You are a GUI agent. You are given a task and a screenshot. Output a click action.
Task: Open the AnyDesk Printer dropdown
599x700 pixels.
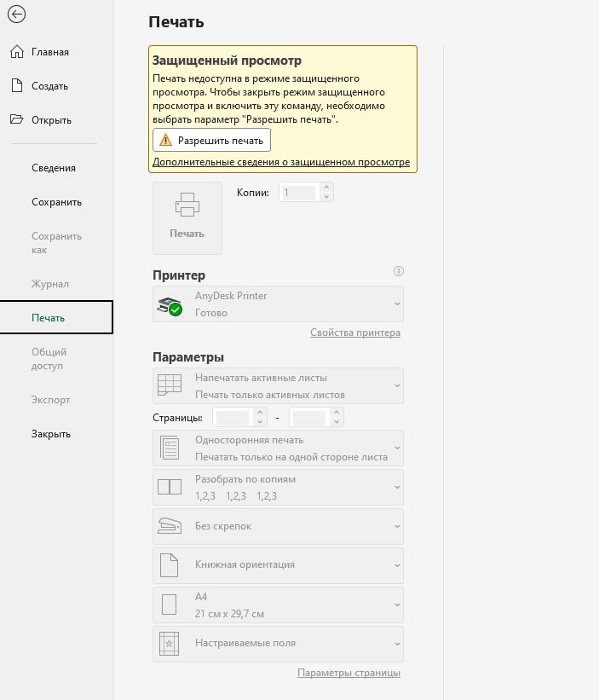(278, 304)
